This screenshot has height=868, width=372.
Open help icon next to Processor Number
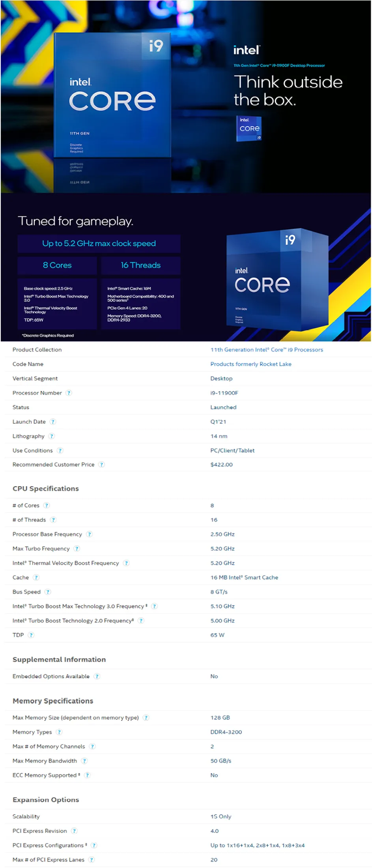click(69, 393)
